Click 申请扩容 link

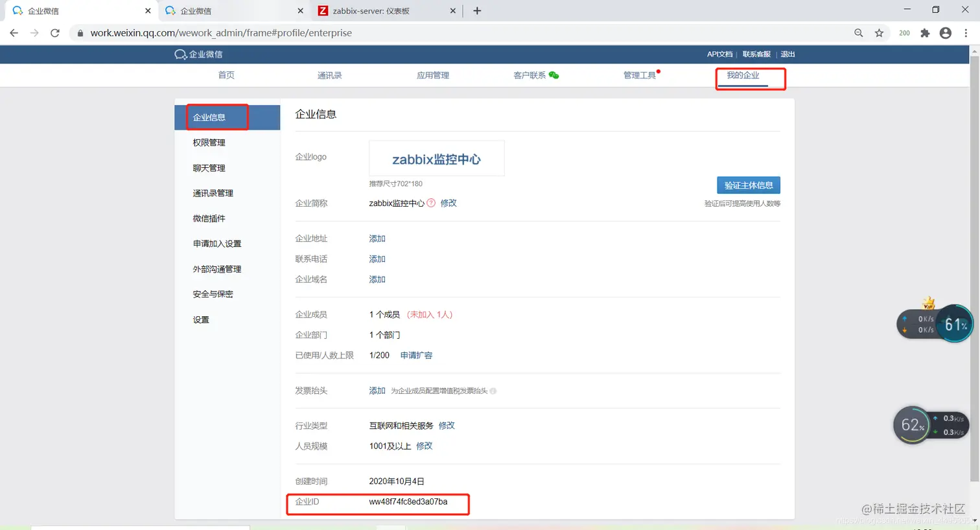416,356
